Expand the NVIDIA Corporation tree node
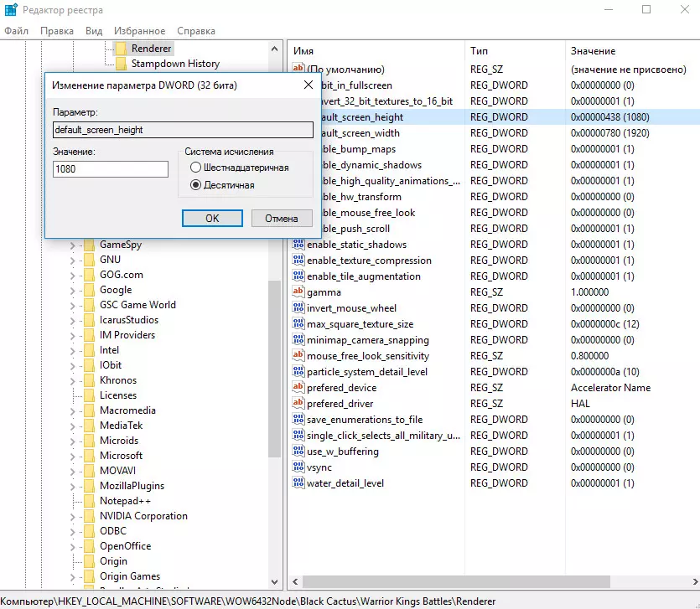 [72, 517]
